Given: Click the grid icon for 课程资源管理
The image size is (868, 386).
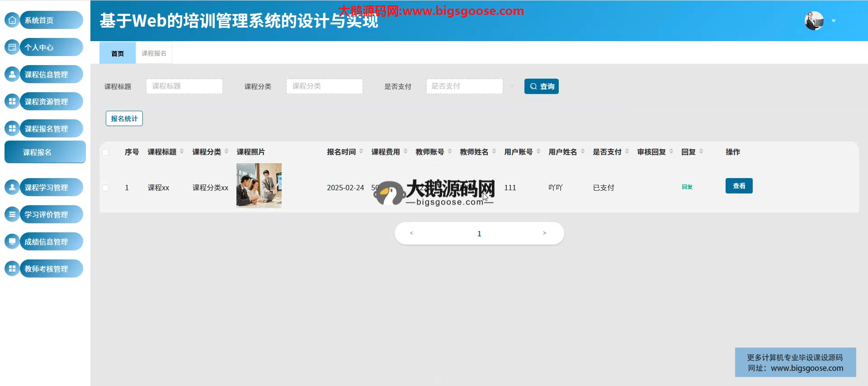Looking at the screenshot, I should pyautogui.click(x=12, y=101).
